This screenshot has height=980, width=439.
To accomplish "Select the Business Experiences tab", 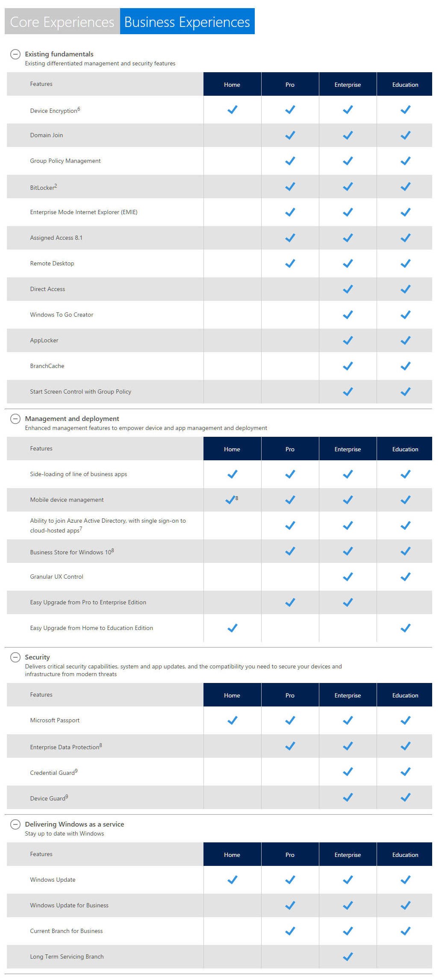I will click(x=187, y=22).
